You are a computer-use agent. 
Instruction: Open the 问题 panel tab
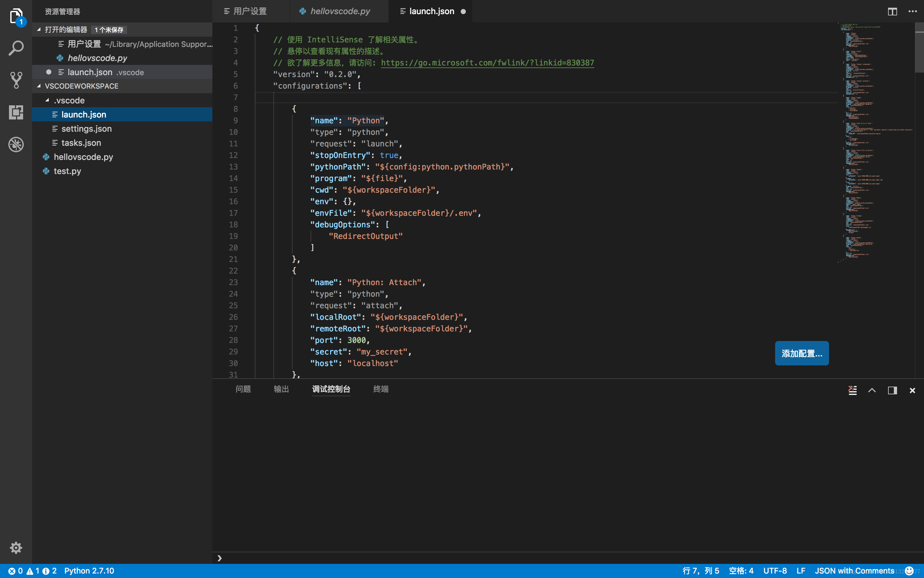(x=243, y=389)
